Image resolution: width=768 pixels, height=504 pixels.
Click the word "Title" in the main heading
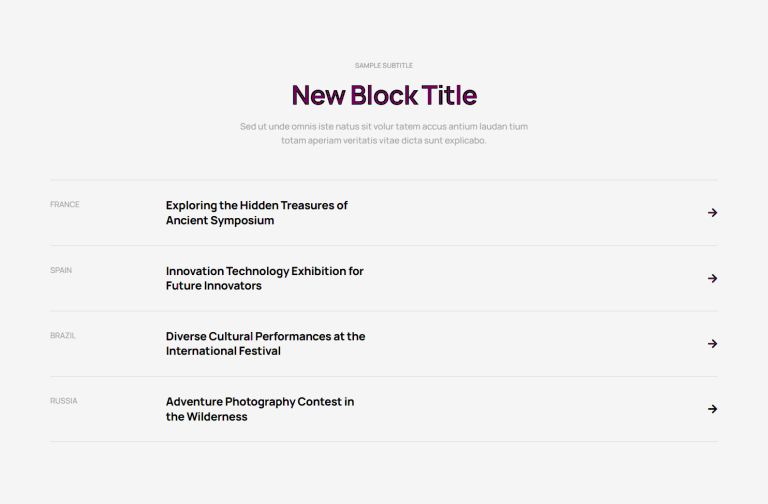(x=449, y=95)
